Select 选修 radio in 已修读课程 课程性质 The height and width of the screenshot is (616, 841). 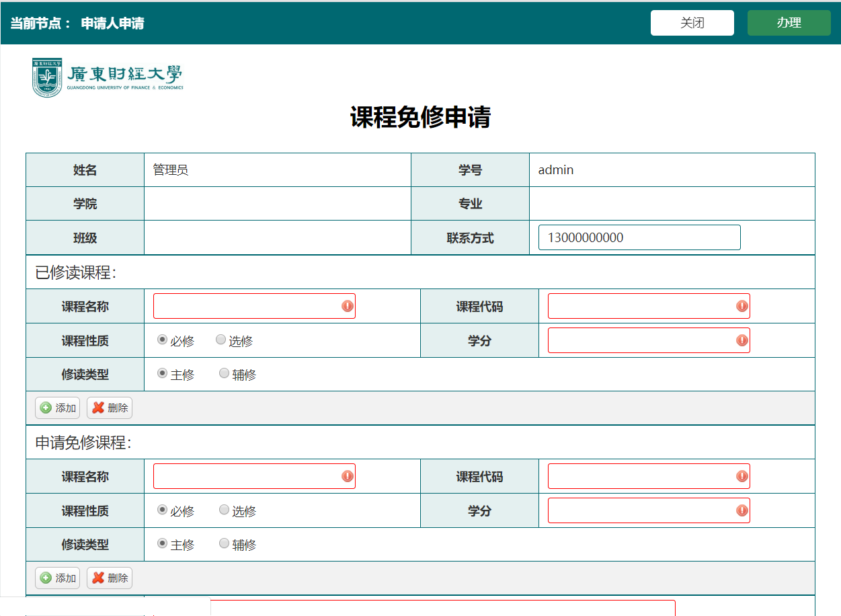pos(221,340)
